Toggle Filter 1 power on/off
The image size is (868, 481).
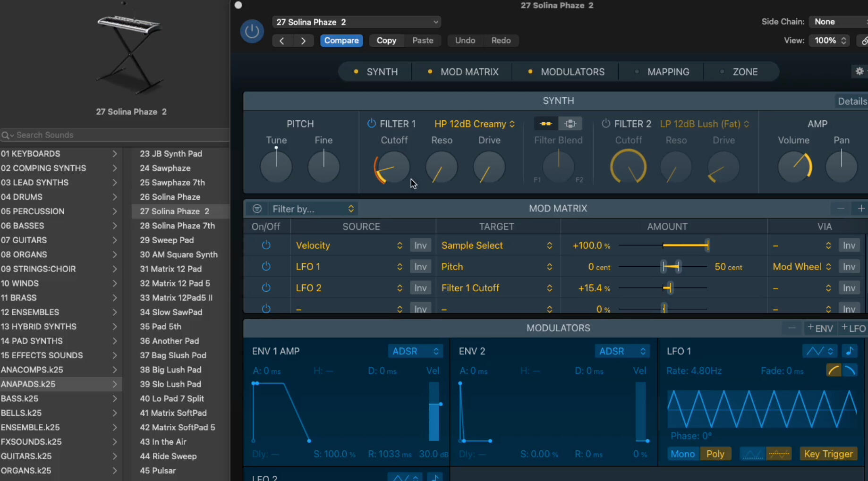click(372, 124)
